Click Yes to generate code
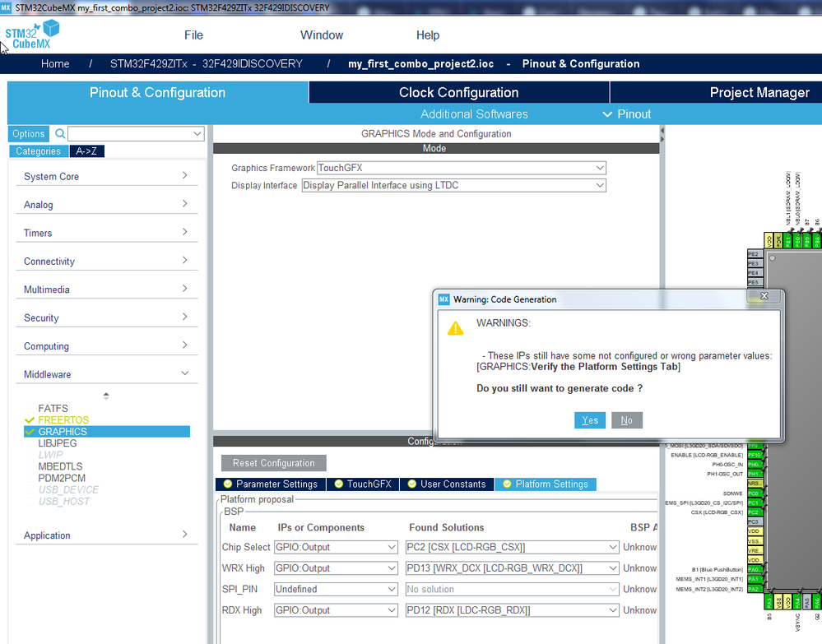The height and width of the screenshot is (644, 822). coord(590,420)
